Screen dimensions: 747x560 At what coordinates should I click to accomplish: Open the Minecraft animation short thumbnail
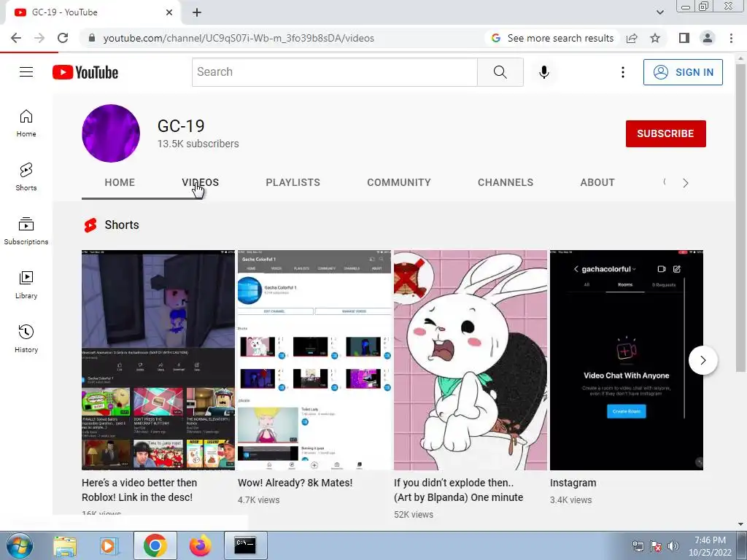[158, 360]
